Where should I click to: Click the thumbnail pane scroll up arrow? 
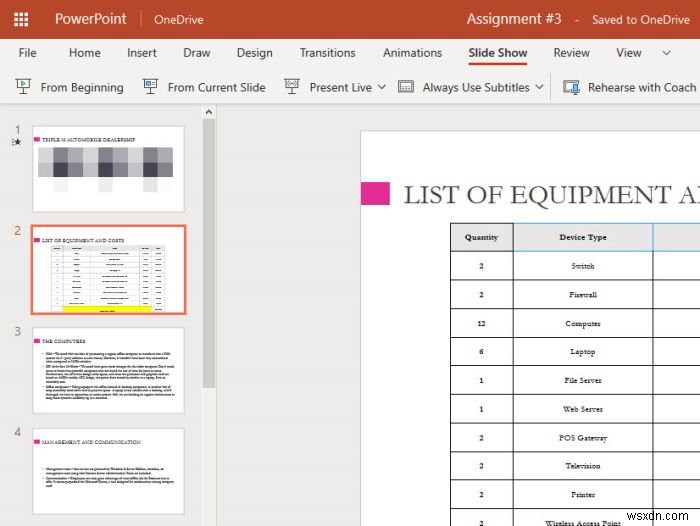click(208, 112)
